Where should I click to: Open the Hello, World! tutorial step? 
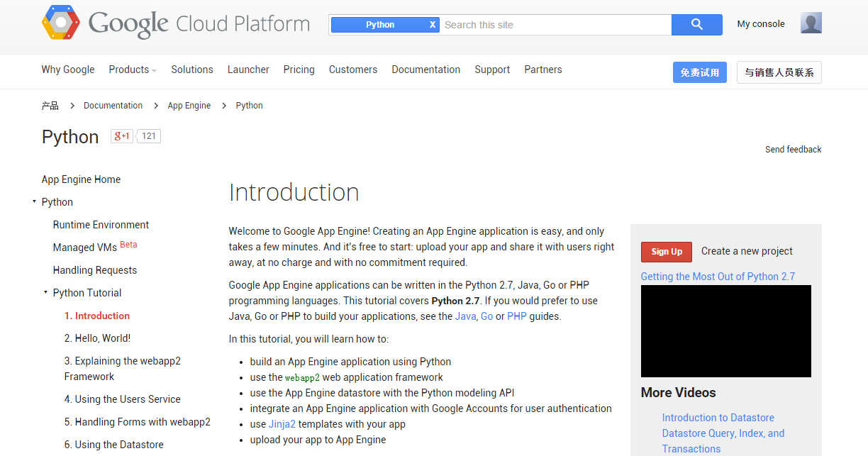pos(97,338)
